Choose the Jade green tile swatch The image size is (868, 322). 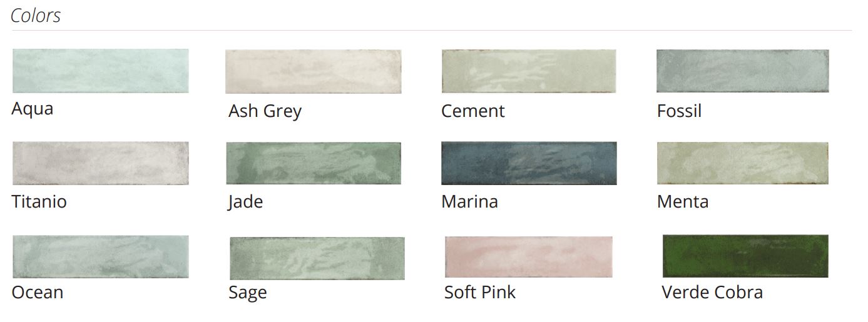(314, 163)
